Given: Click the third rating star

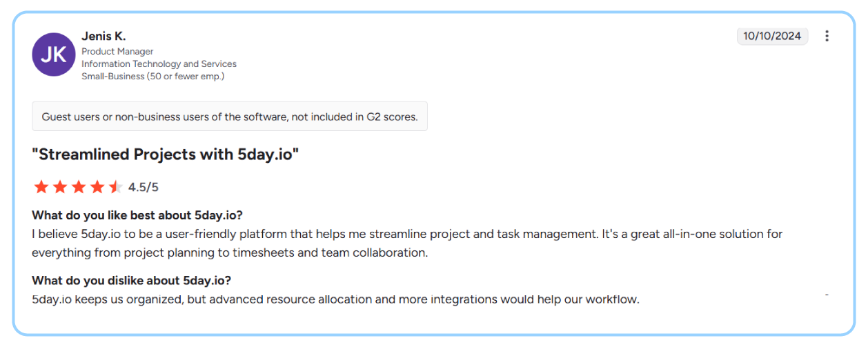Looking at the screenshot, I should pyautogui.click(x=79, y=187).
